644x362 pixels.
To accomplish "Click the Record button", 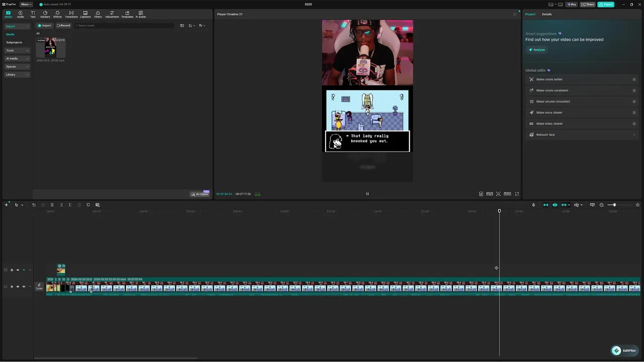I will pyautogui.click(x=63, y=25).
